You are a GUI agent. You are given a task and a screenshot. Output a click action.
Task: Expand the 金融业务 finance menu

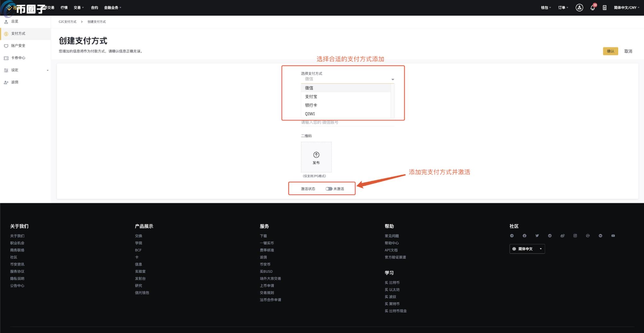point(113,8)
